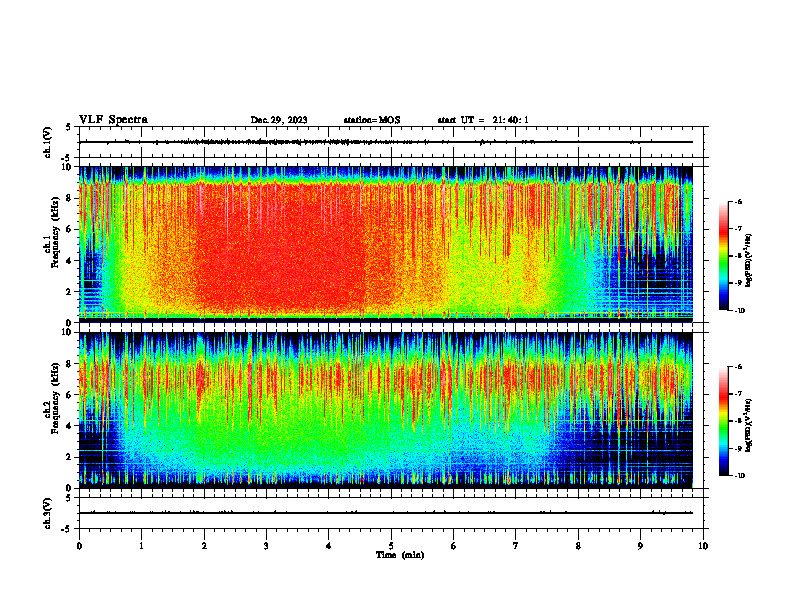The height and width of the screenshot is (612, 792).
Task: Click the "VLF Spectra" title text
Action: coord(113,120)
